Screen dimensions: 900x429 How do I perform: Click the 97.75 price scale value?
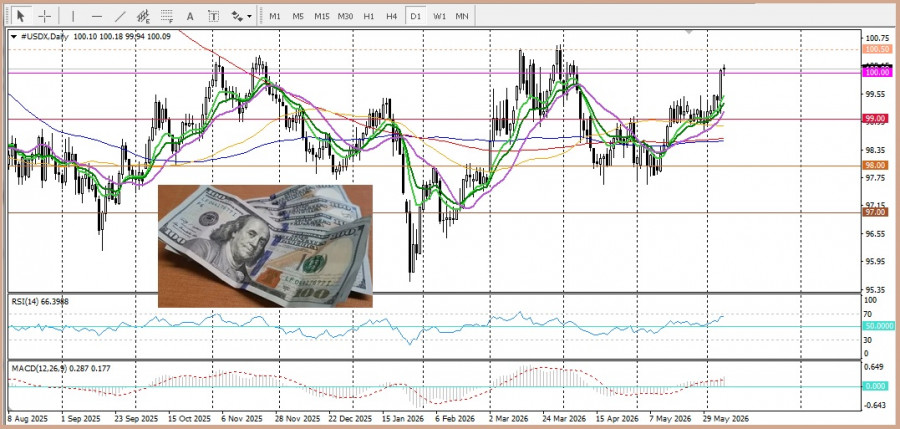(875, 178)
